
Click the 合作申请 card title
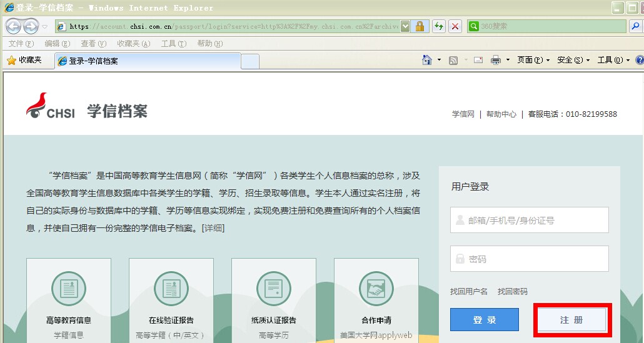point(376,320)
